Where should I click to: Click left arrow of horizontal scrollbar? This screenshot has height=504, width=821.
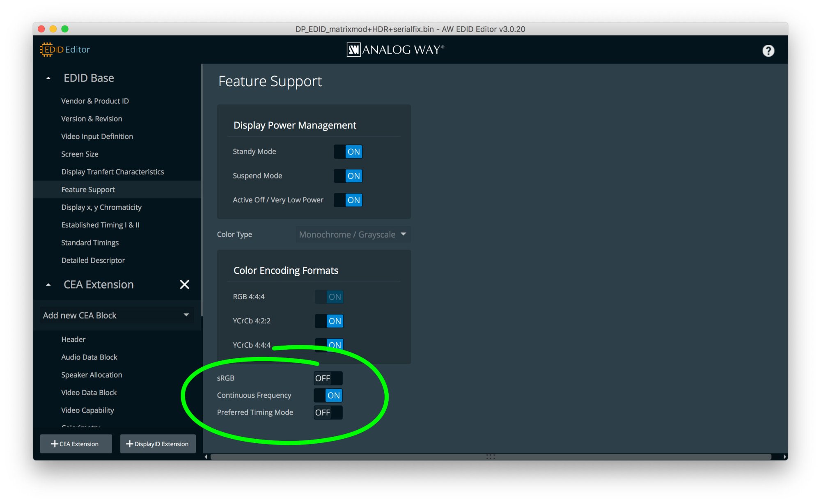pos(206,457)
